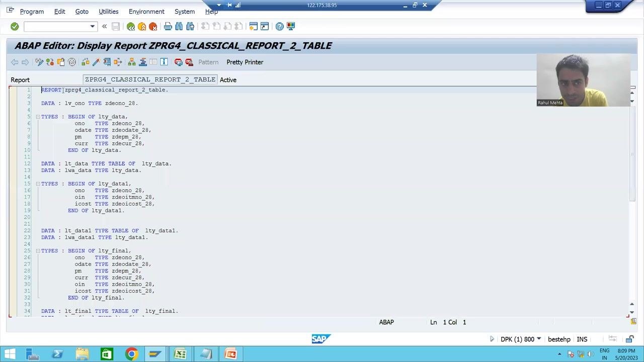Image resolution: width=644 pixels, height=362 pixels.
Task: Open Google Chrome from the taskbar
Action: (131, 354)
